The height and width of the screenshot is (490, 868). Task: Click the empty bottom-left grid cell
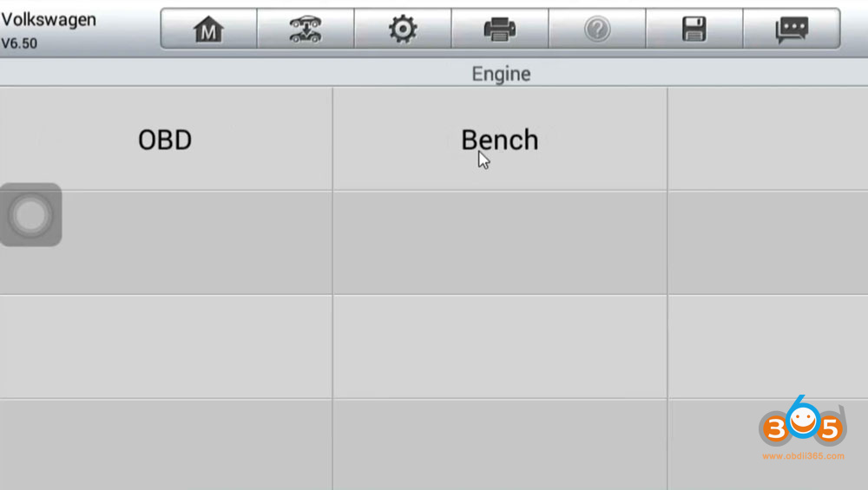(165, 443)
